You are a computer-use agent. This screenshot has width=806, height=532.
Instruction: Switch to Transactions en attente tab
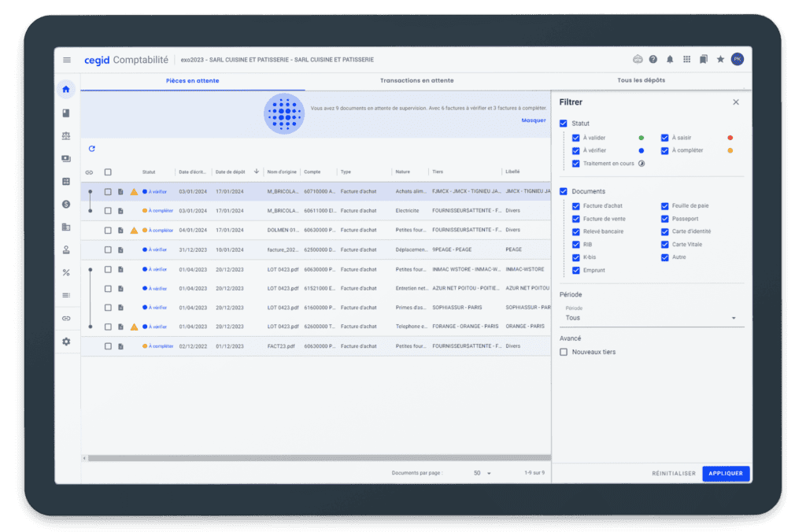pyautogui.click(x=416, y=80)
